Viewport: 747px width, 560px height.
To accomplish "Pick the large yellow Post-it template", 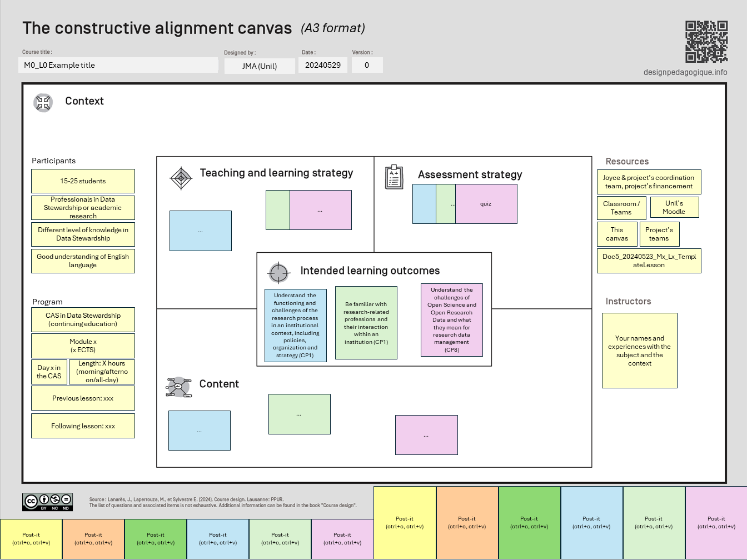I will click(405, 522).
